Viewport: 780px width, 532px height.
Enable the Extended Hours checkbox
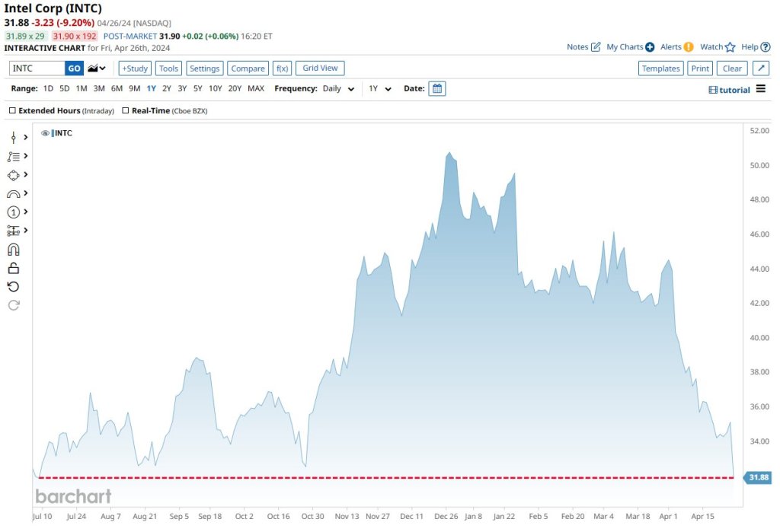(12, 111)
